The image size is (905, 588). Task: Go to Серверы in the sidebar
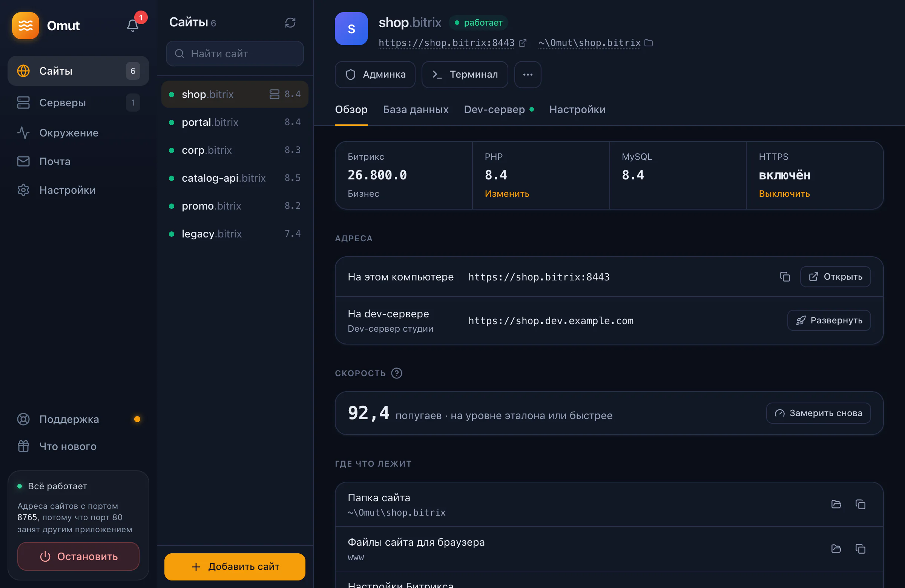(78, 103)
